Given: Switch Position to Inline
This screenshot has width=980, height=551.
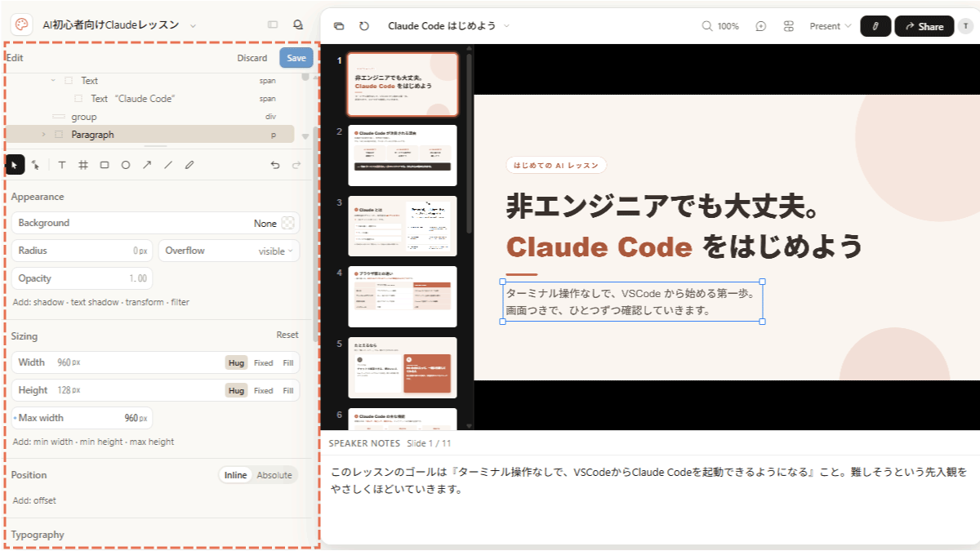Looking at the screenshot, I should pos(236,475).
